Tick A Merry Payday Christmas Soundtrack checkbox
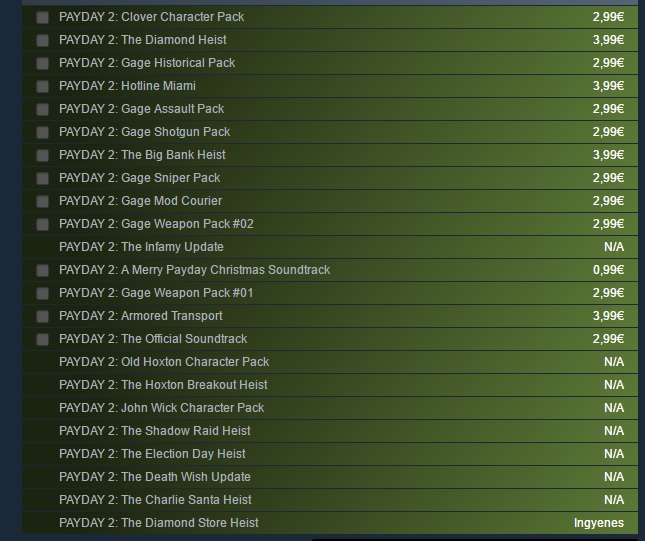645x541 pixels. (x=42, y=270)
